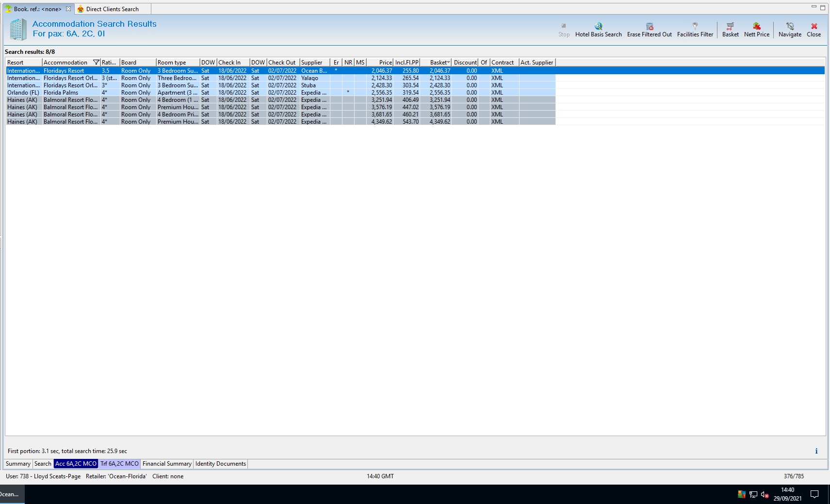Sort by the Check In column header
Screen dimensions: 830x504
[x=233, y=63]
